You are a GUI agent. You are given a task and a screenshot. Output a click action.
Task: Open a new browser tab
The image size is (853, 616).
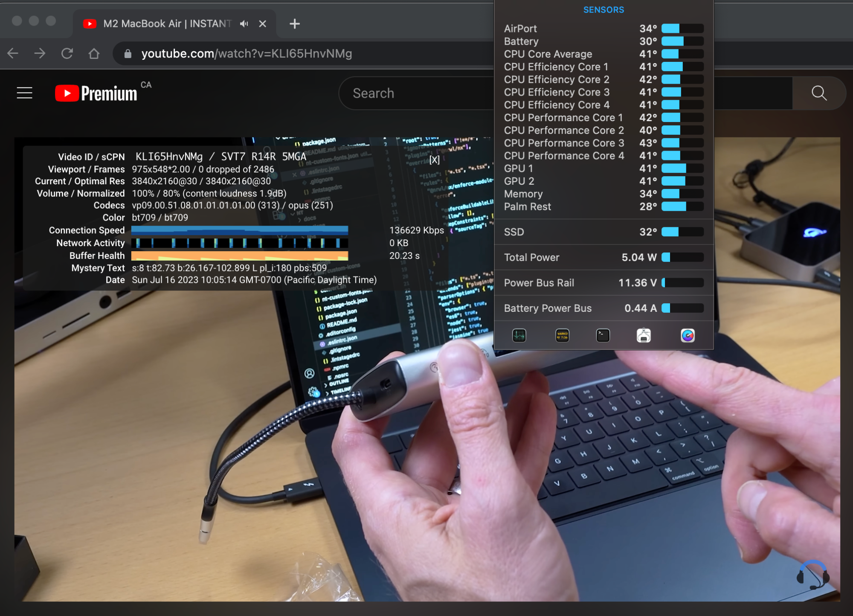294,24
